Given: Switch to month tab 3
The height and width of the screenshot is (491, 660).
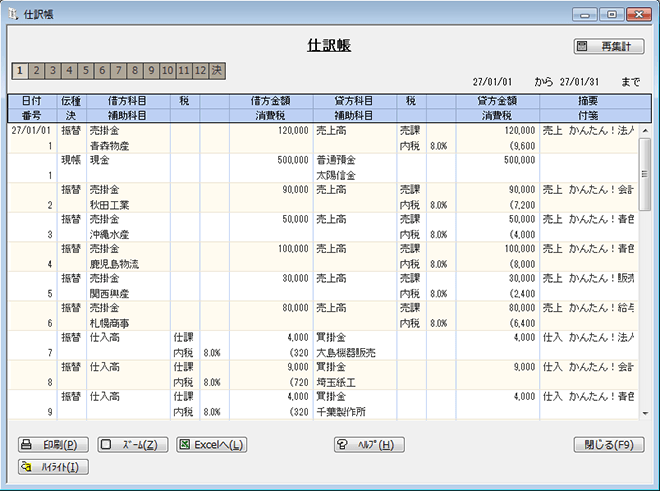Looking at the screenshot, I should tap(53, 71).
